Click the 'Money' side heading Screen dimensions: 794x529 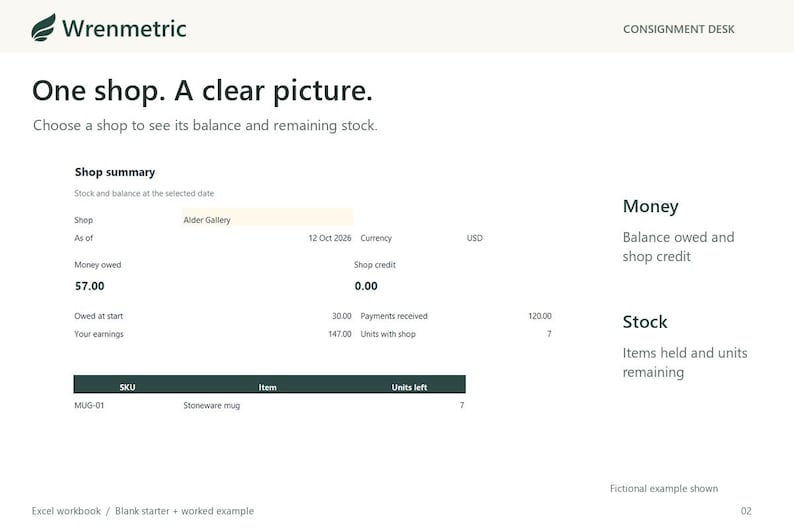(x=651, y=207)
